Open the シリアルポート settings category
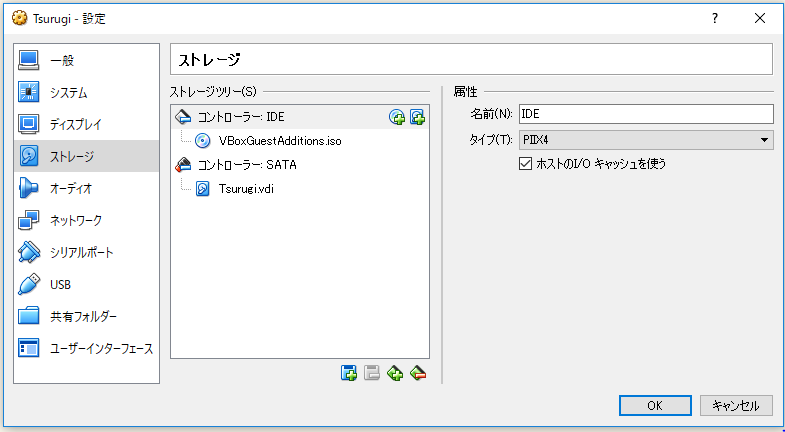 (x=87, y=252)
